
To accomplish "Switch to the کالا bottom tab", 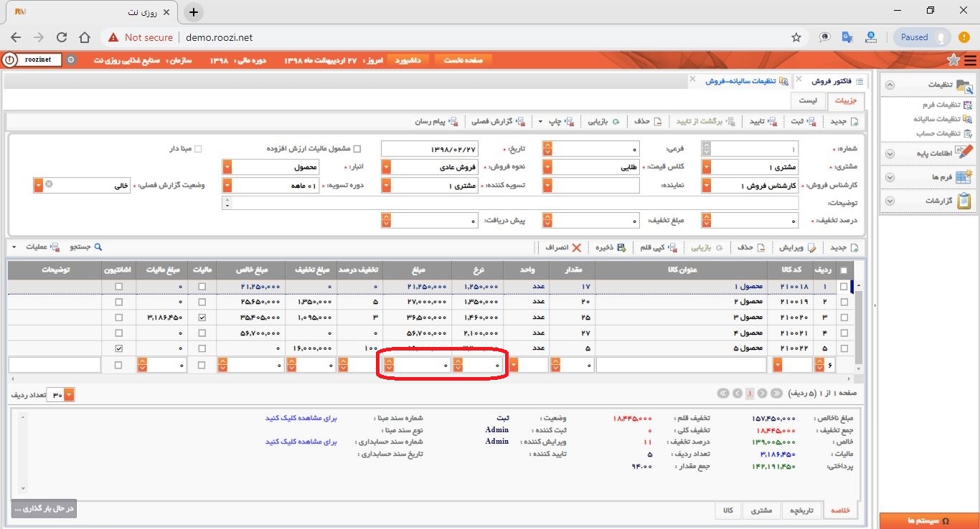I will 727,510.
